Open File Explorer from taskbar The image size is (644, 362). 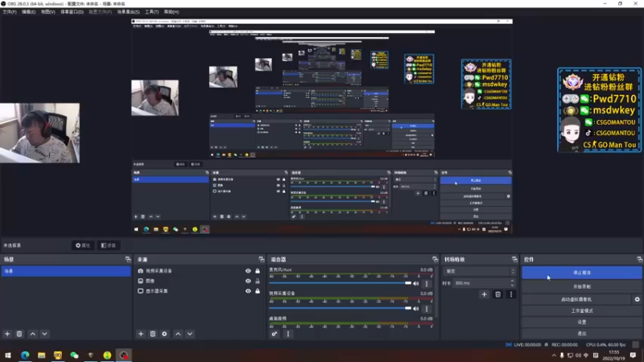pos(42,355)
